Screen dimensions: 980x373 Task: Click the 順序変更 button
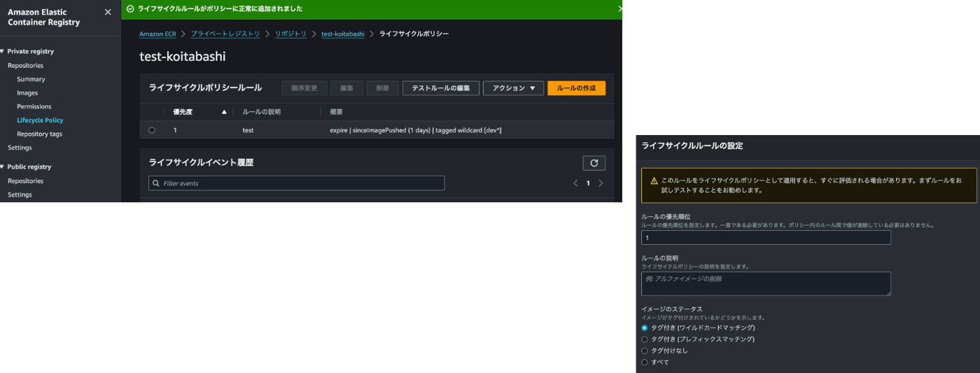(x=304, y=88)
